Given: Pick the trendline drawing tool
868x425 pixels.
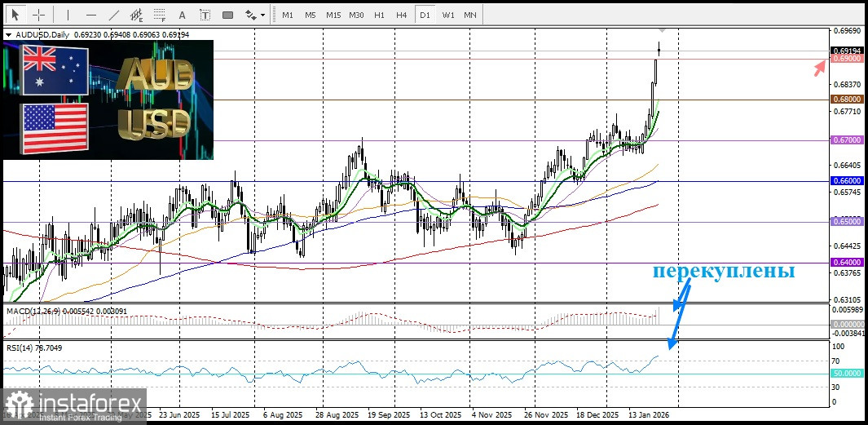Looking at the screenshot, I should 113,15.
